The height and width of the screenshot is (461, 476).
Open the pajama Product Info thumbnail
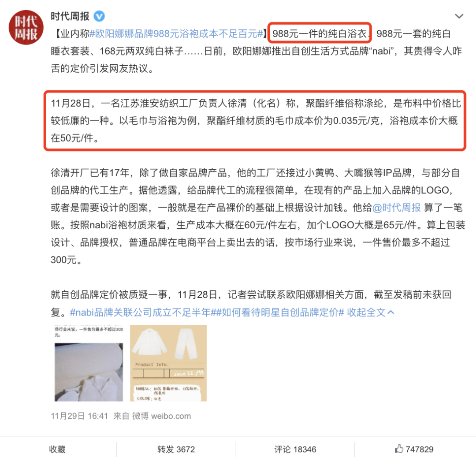click(168, 363)
